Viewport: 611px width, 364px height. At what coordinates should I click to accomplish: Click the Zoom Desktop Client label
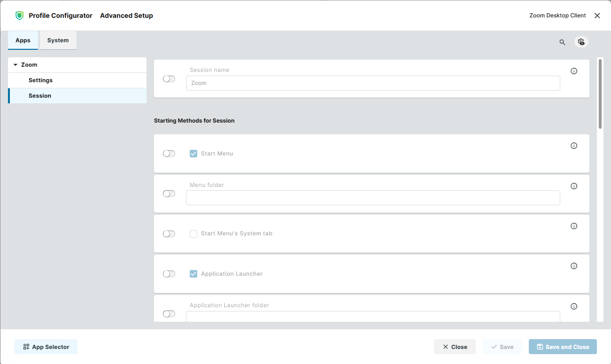tap(557, 15)
